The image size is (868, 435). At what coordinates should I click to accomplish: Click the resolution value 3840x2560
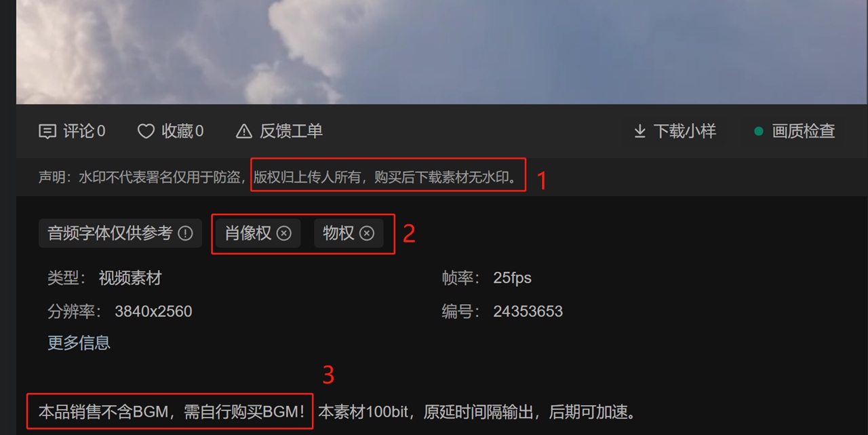153,311
